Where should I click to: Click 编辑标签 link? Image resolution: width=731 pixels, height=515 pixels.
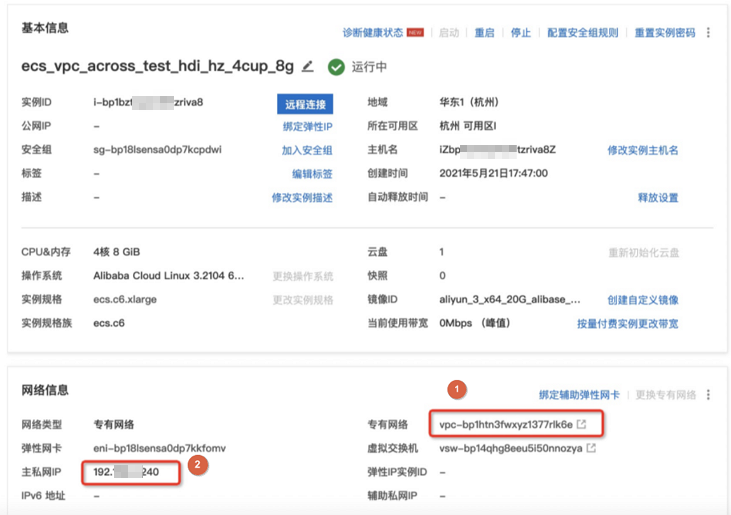(x=312, y=174)
